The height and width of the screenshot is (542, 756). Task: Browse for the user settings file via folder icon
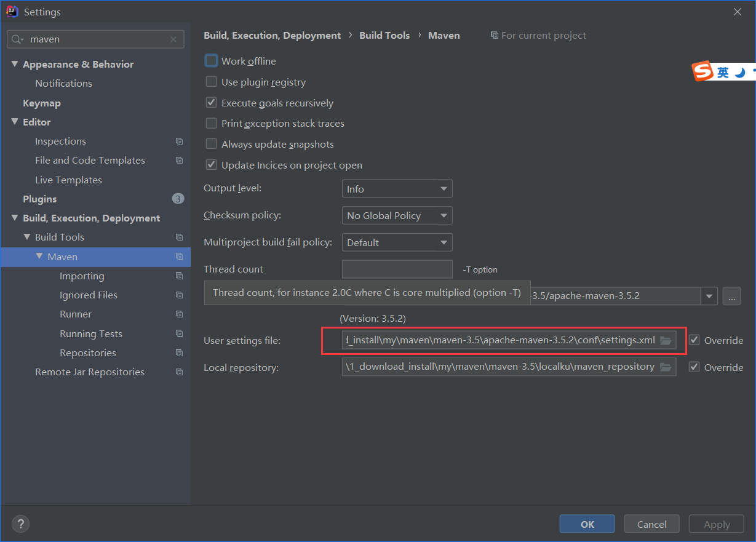pos(666,340)
